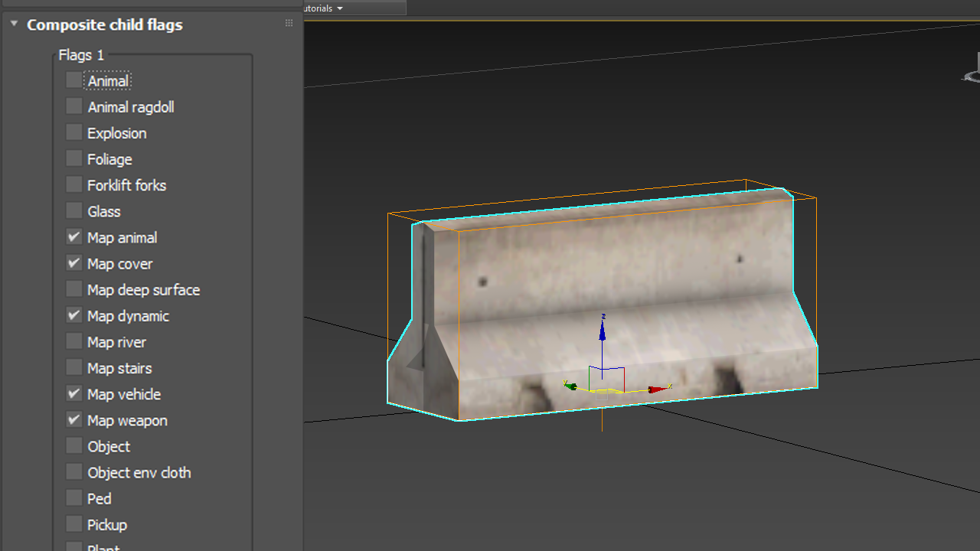
Task: Check the Animal ragdoll flag
Action: pyautogui.click(x=73, y=106)
